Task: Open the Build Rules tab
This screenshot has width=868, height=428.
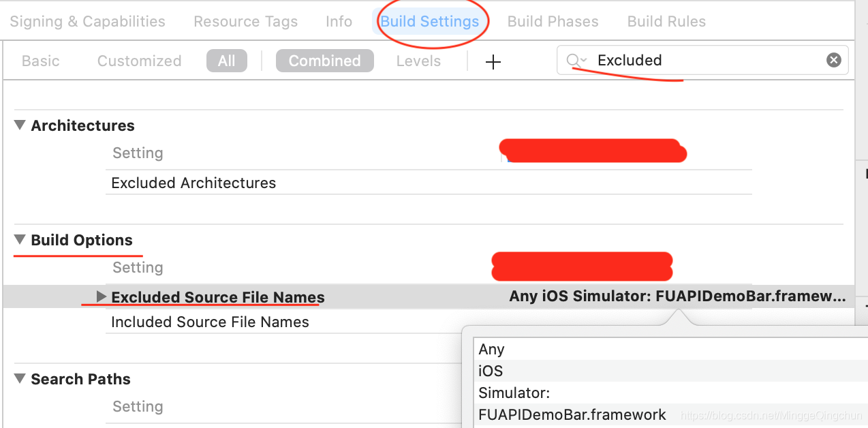Action: click(666, 22)
